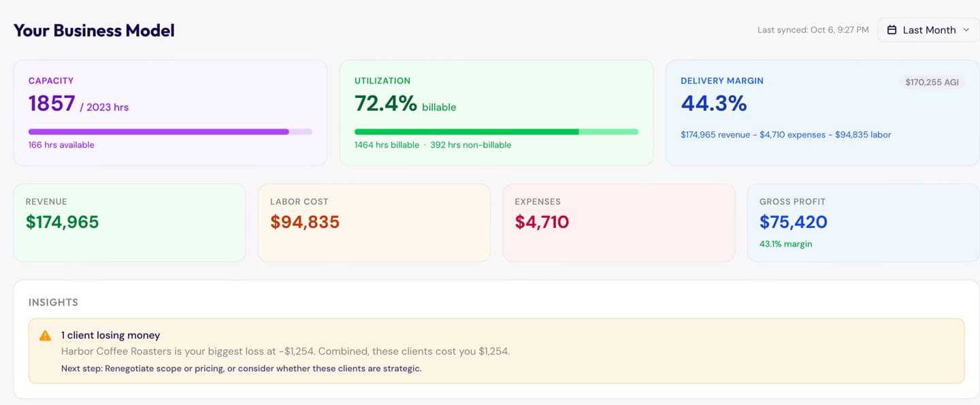The height and width of the screenshot is (405, 980).
Task: Click the 'Your Business Model' page title
Action: (94, 31)
